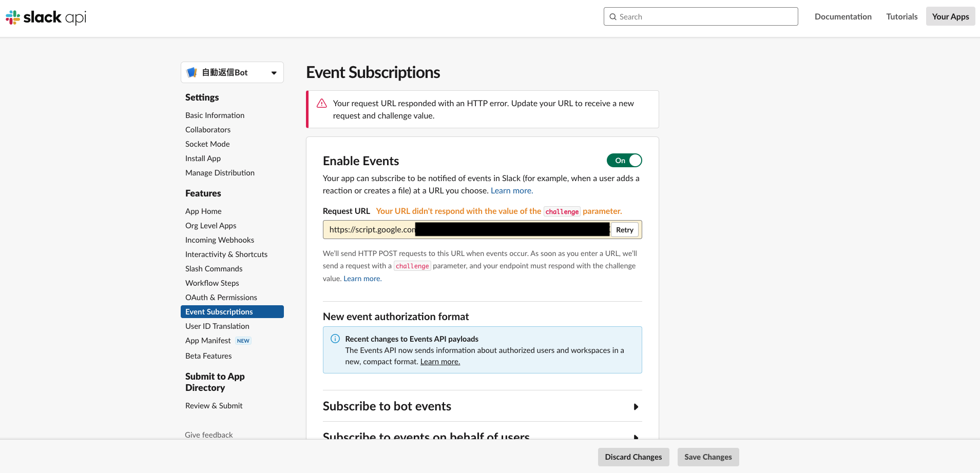Open the Documentation menu item
The height and width of the screenshot is (473, 980).
click(843, 16)
